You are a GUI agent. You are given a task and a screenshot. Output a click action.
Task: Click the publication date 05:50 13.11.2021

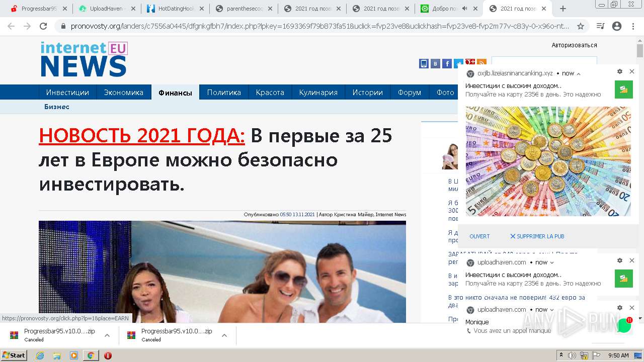tap(297, 215)
